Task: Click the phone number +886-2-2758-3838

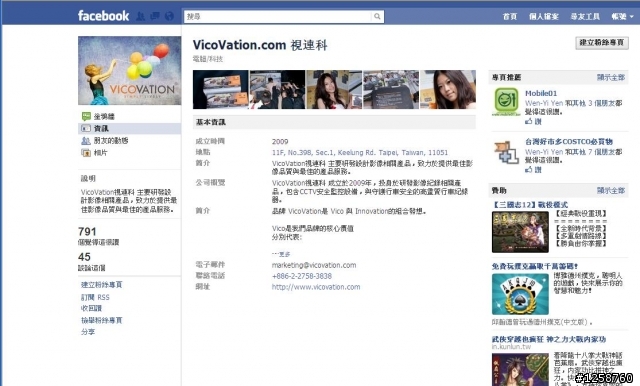Action: point(302,276)
